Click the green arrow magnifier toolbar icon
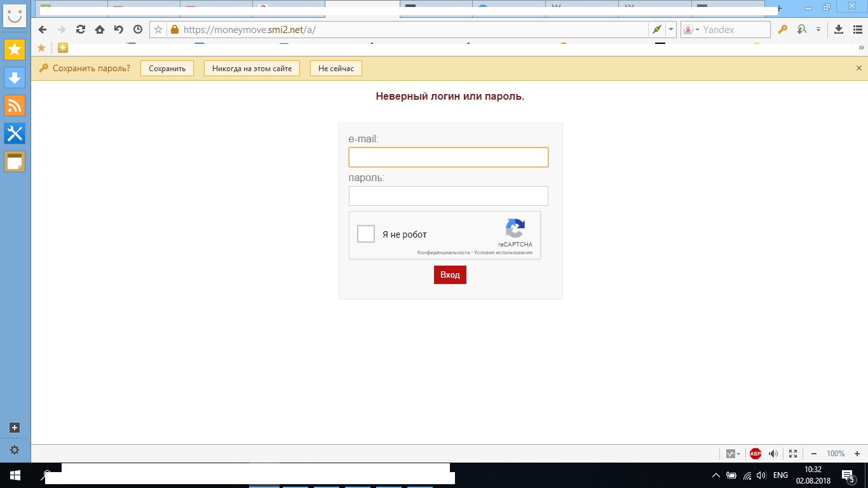The image size is (868, 488). 802,29
